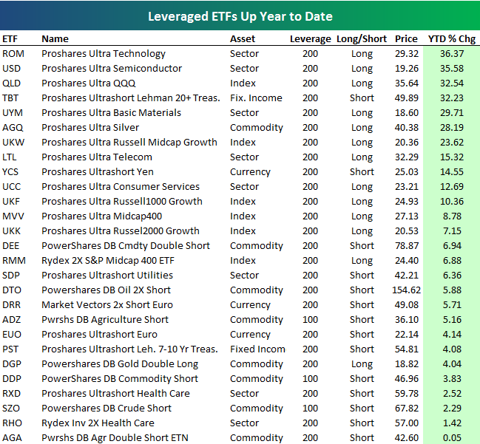Select the 'Long/Short' column header
Screen dimensions: 480x444
pos(362,39)
